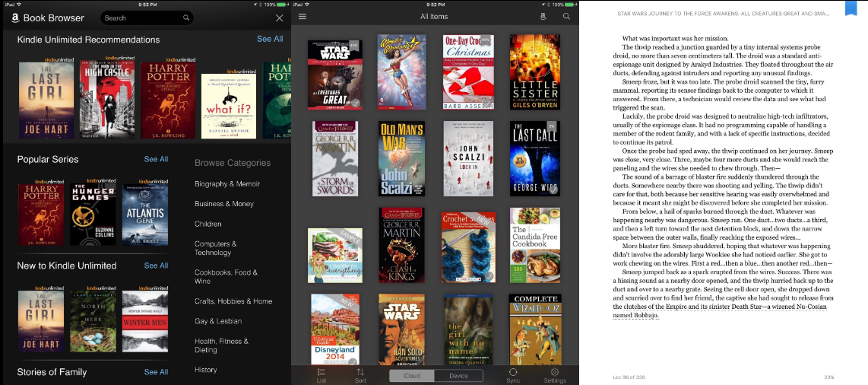Select the Device segment
The image size is (868, 385).
click(x=458, y=376)
